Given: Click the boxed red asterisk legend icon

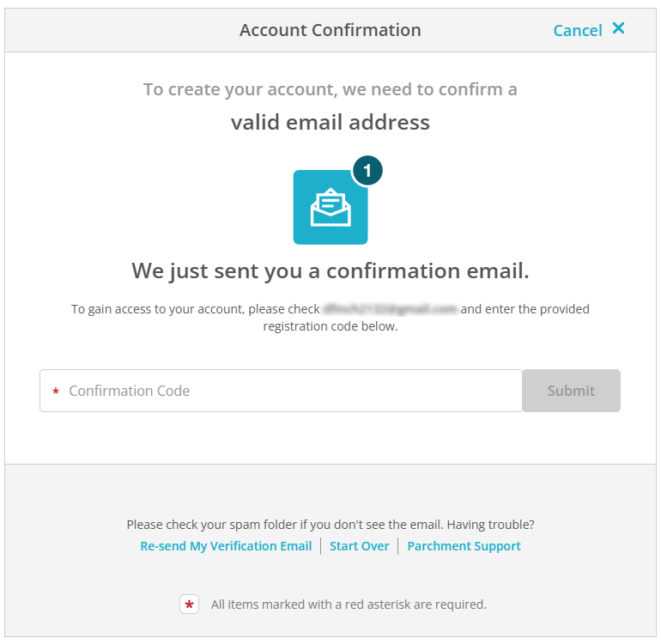Looking at the screenshot, I should click(189, 605).
